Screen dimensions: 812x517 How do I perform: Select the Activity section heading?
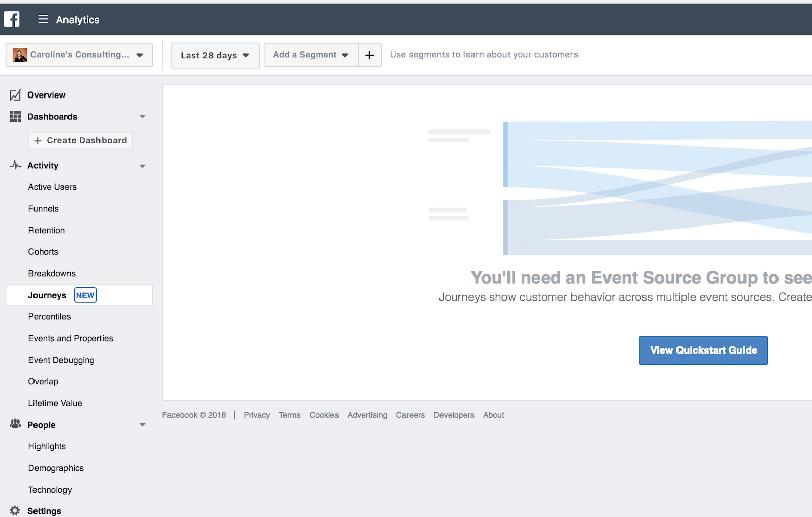43,166
